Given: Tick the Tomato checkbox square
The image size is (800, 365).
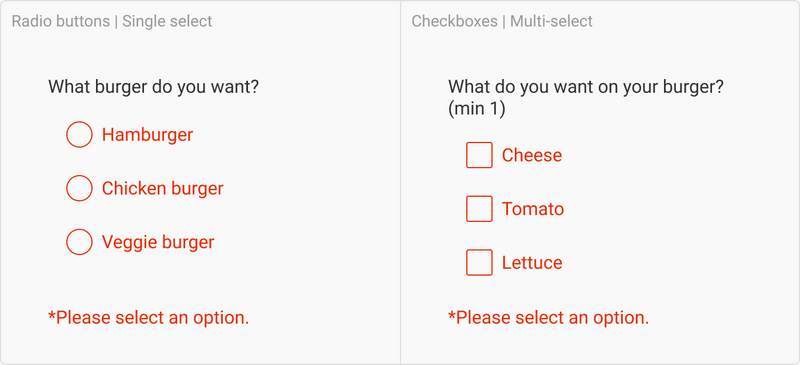Looking at the screenshot, I should point(479,209).
